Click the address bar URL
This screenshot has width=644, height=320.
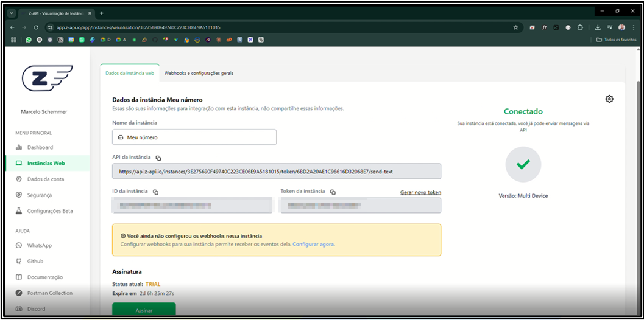[139, 27]
